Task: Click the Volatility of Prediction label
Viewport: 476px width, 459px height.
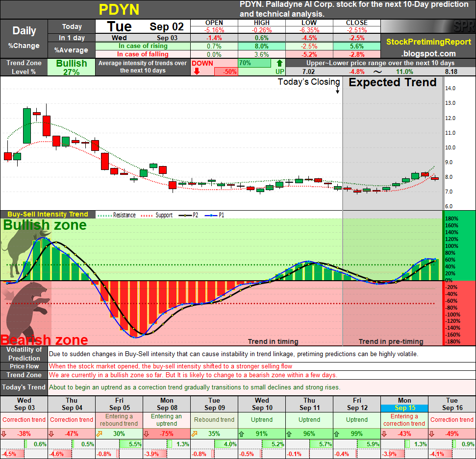Action: tap(24, 354)
